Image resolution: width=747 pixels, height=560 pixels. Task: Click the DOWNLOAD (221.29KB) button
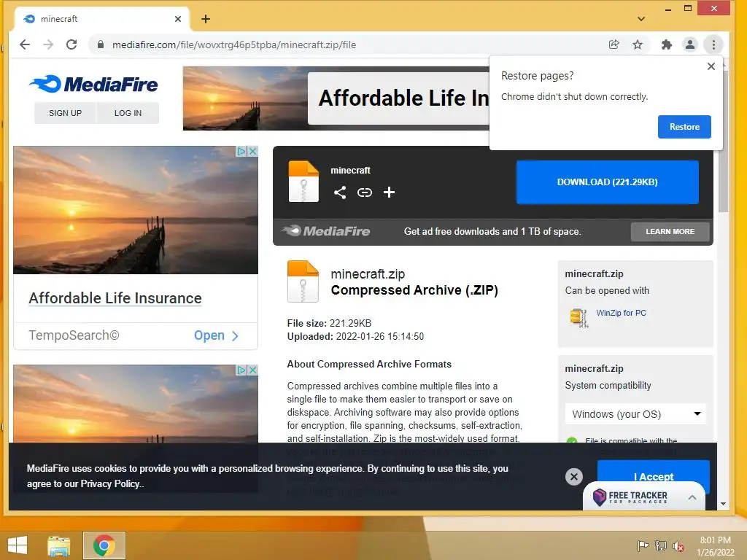(608, 182)
